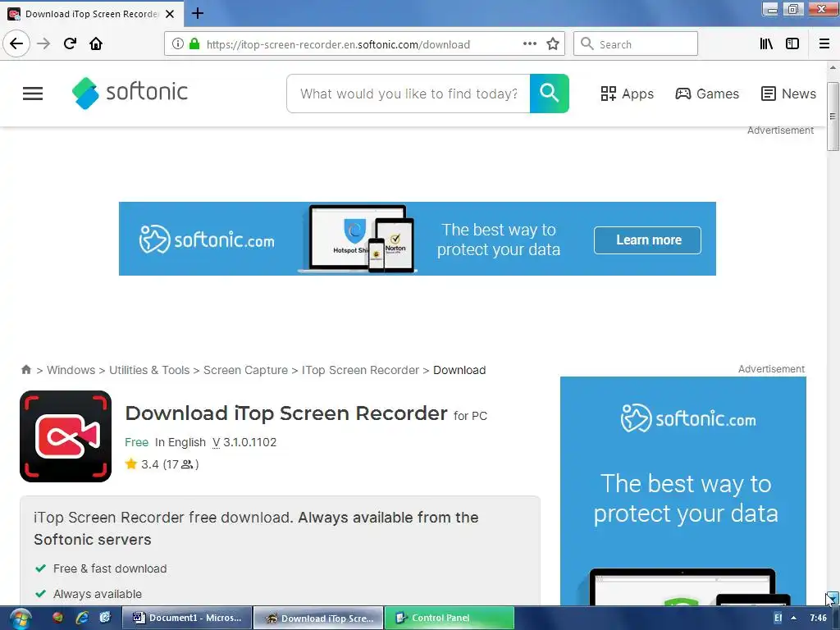Click the version V 3.1.0.1102 text
This screenshot has width=840, height=630.
coord(244,442)
